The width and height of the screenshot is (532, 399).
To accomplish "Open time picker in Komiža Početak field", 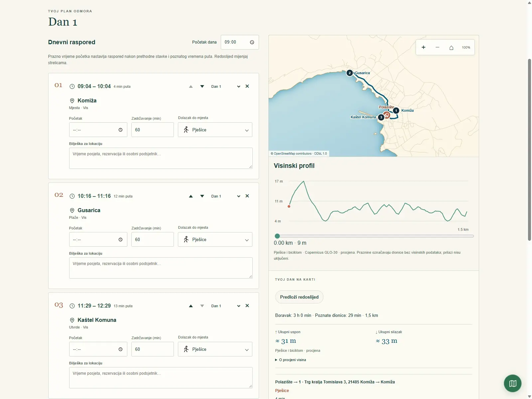I will [x=120, y=130].
